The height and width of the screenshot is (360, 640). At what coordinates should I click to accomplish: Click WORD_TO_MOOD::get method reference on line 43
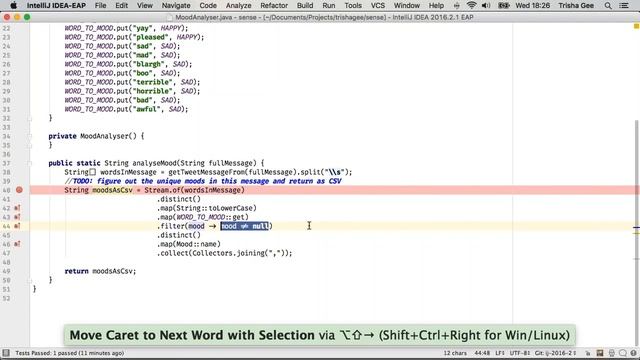(212, 217)
